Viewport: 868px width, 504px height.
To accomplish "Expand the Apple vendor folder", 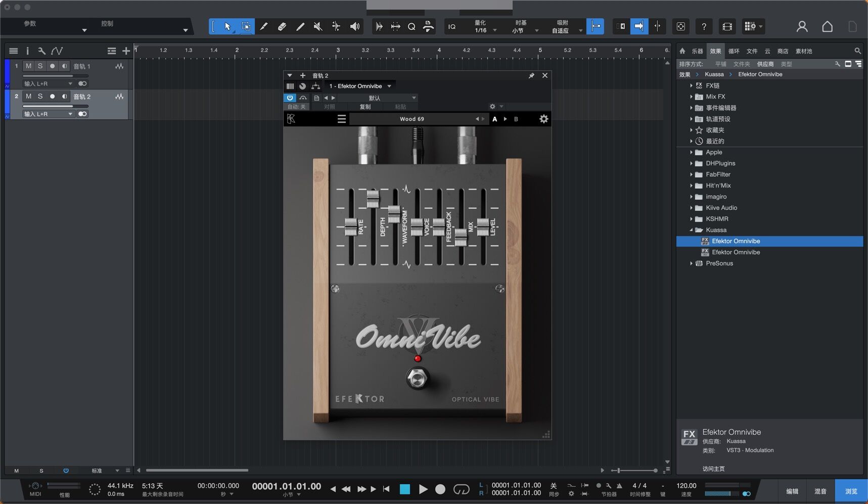I will pyautogui.click(x=691, y=152).
